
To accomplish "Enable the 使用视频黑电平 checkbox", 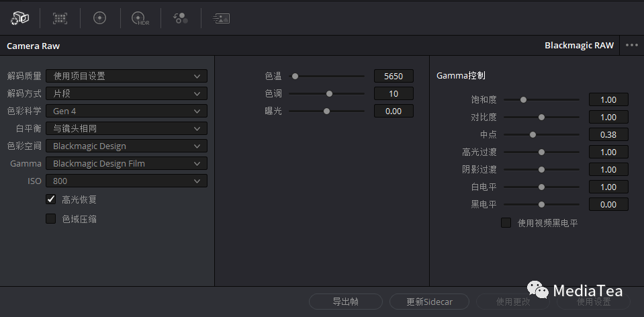I will (x=506, y=222).
